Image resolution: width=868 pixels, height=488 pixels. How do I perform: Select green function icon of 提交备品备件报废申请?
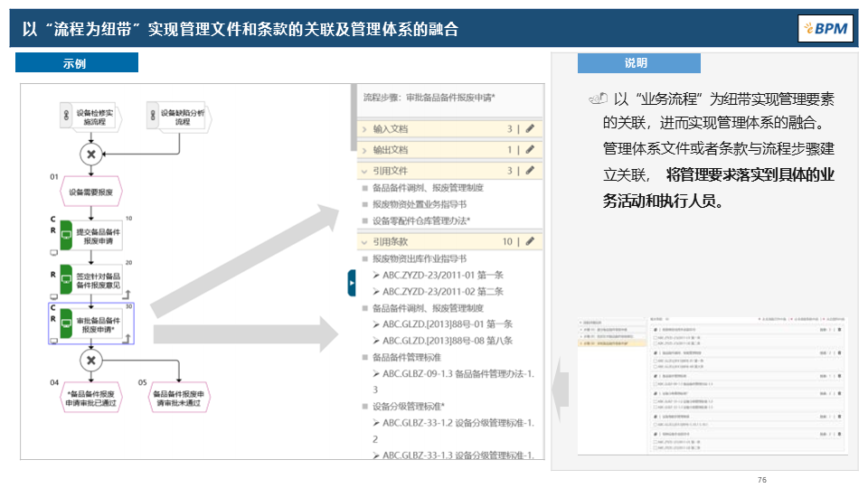[66, 235]
